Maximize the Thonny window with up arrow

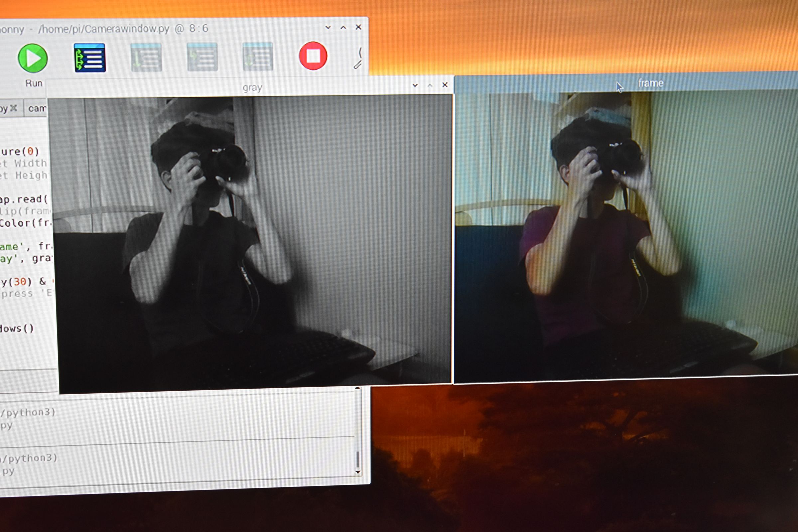(x=343, y=28)
